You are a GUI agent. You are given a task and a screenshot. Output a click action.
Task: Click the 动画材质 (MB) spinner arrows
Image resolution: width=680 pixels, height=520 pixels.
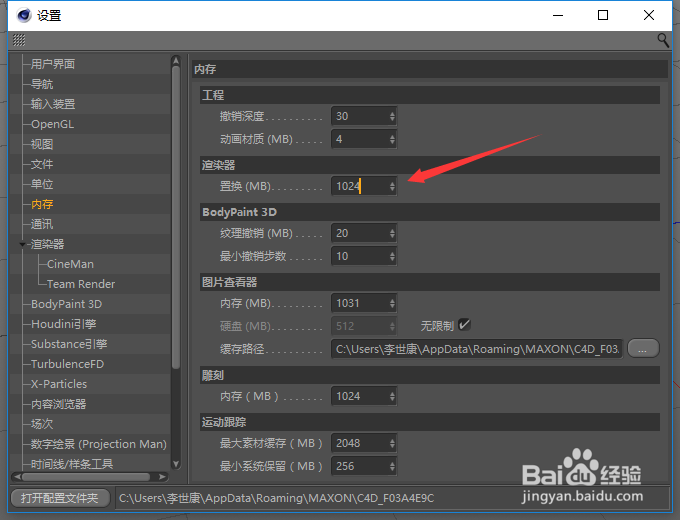[x=392, y=139]
